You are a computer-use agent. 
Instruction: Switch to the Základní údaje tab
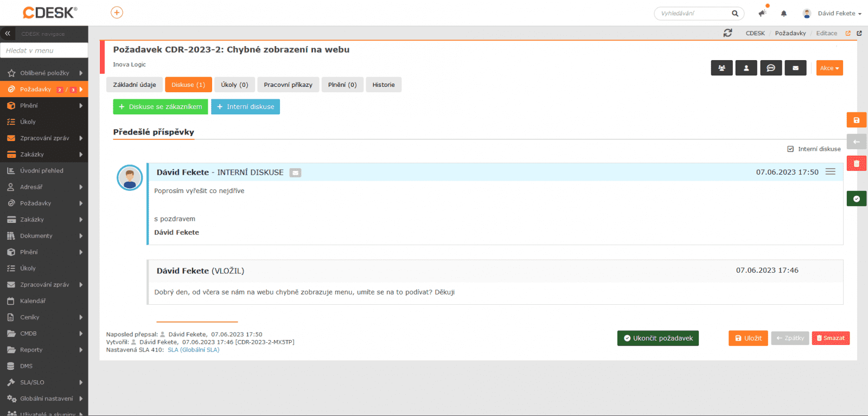(135, 85)
